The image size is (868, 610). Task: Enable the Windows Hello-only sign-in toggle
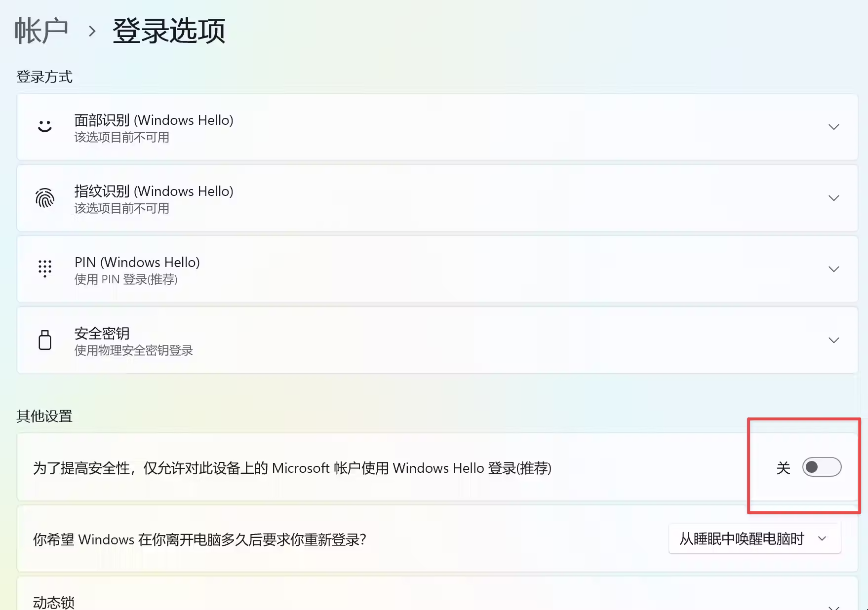822,467
